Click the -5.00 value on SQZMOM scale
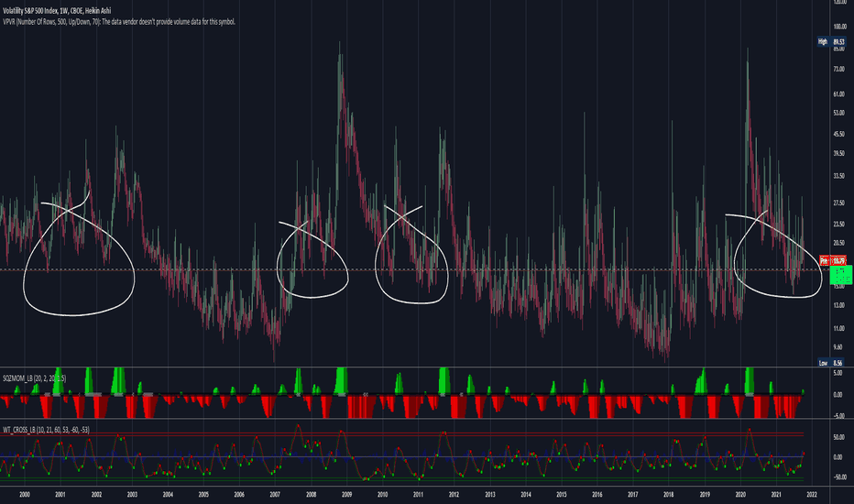The height and width of the screenshot is (504, 854). [838, 416]
